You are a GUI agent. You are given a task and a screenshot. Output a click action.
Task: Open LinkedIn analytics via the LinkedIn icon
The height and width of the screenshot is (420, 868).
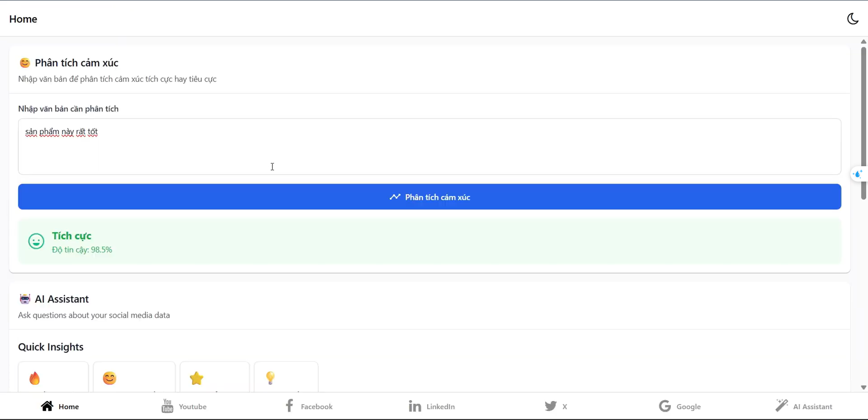click(x=414, y=406)
